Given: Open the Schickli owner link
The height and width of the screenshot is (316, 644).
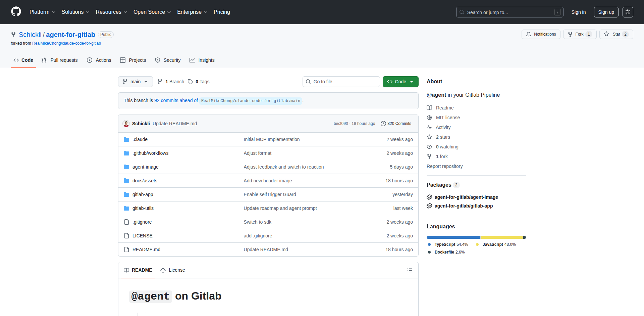Looking at the screenshot, I should tap(30, 35).
